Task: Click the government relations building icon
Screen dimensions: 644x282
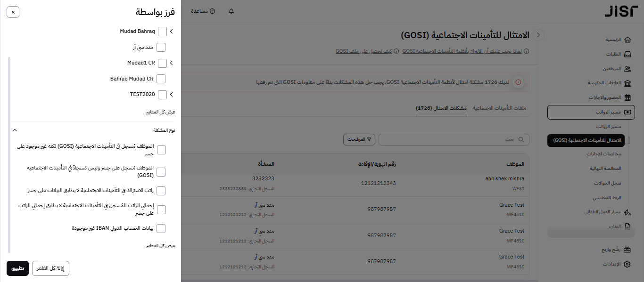Action: pos(627,83)
